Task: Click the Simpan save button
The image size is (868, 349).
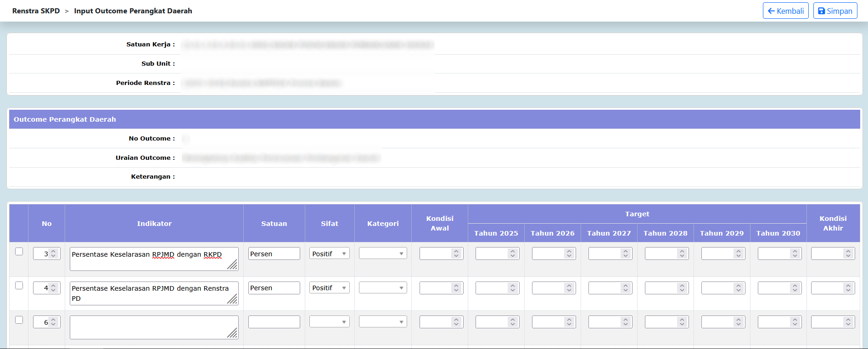Action: [x=835, y=11]
